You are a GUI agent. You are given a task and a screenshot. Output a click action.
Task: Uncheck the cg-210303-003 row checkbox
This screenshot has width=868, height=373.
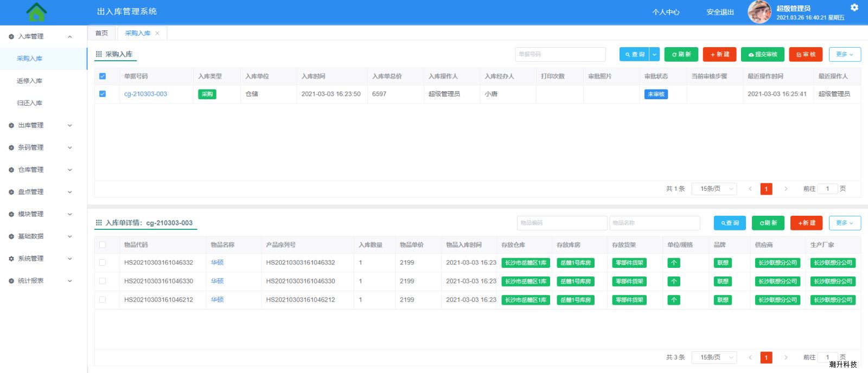click(x=103, y=94)
